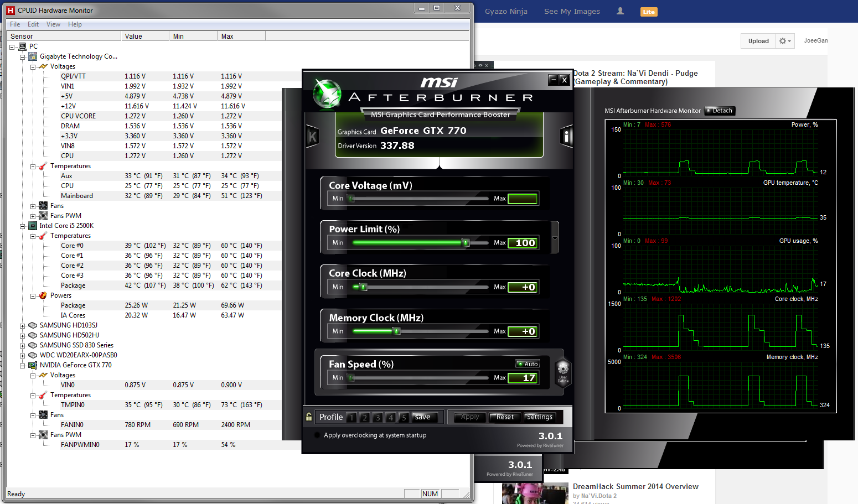Click the WDC WD20EARX-00PASB0 drive icon
This screenshot has width=858, height=504.
coord(33,355)
